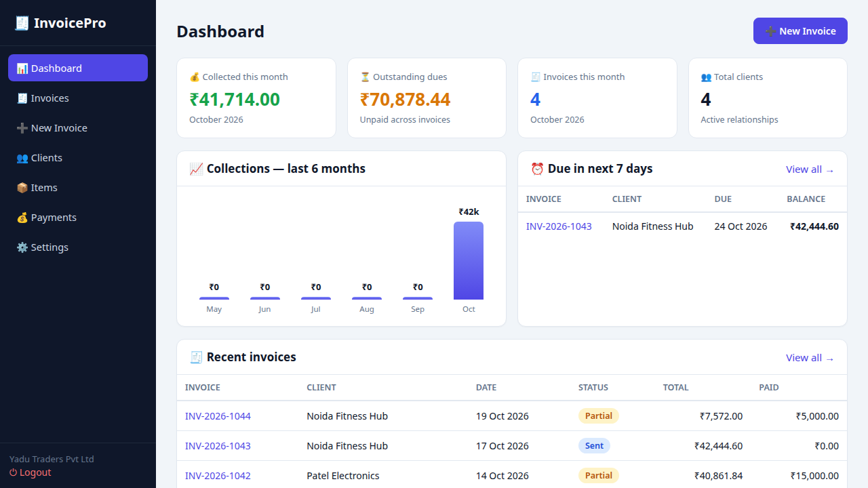Click View all in Recent invoices
The image size is (868, 488).
tap(810, 358)
